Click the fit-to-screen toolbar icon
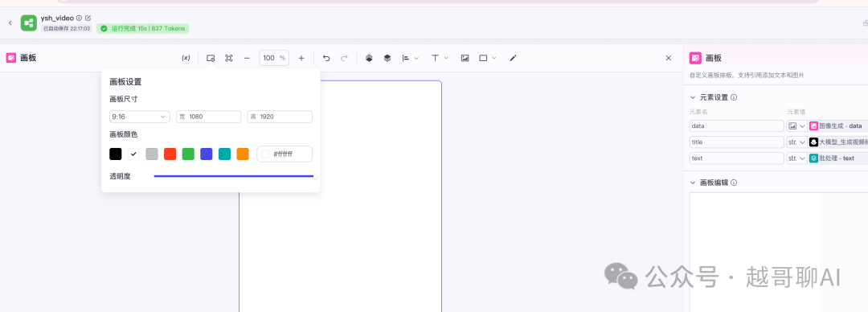The width and height of the screenshot is (868, 312). 228,58
